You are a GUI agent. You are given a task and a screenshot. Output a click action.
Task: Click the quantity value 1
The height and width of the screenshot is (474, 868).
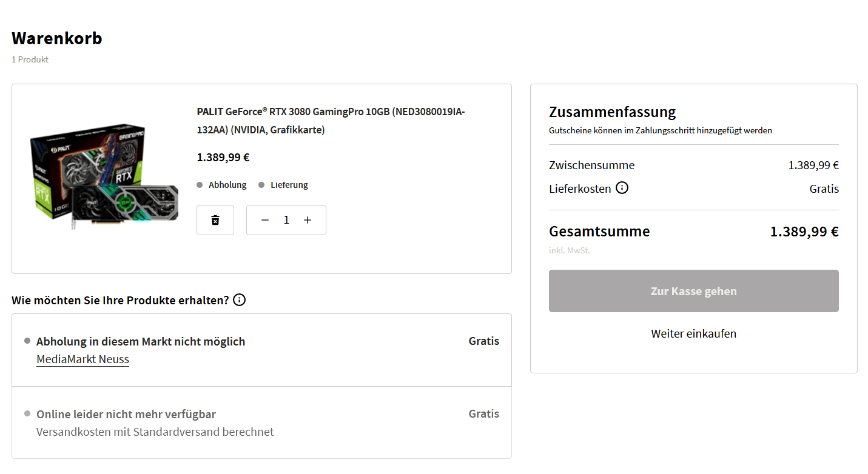click(x=286, y=220)
